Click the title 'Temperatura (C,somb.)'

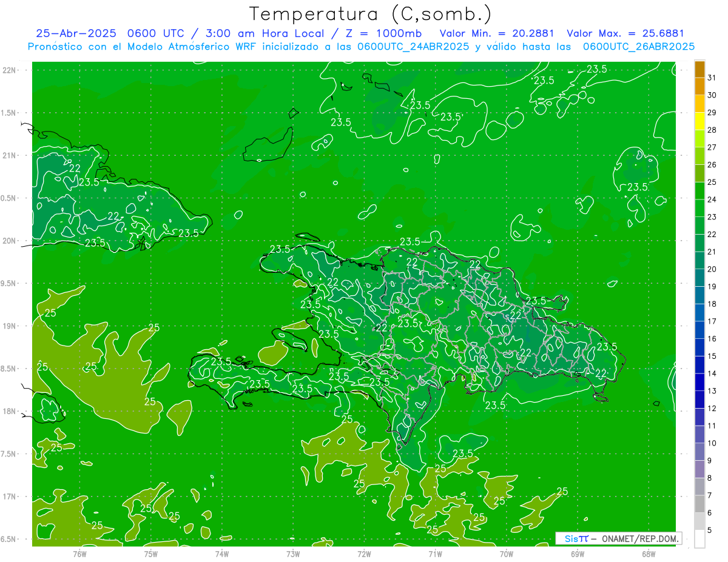(x=370, y=14)
